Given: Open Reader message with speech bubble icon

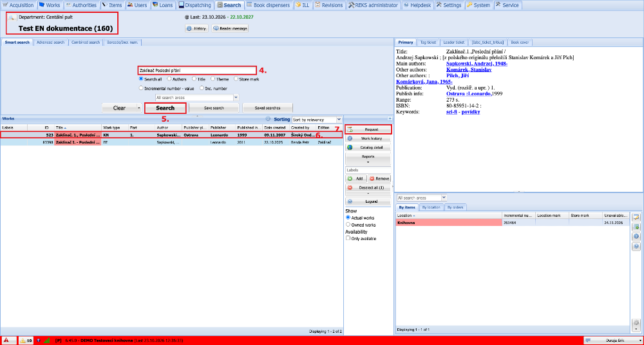Looking at the screenshot, I should (230, 29).
